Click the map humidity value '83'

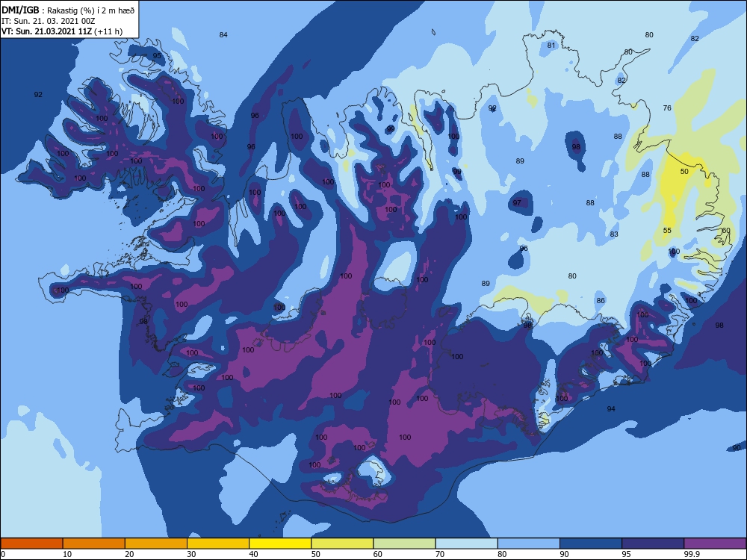pos(614,234)
